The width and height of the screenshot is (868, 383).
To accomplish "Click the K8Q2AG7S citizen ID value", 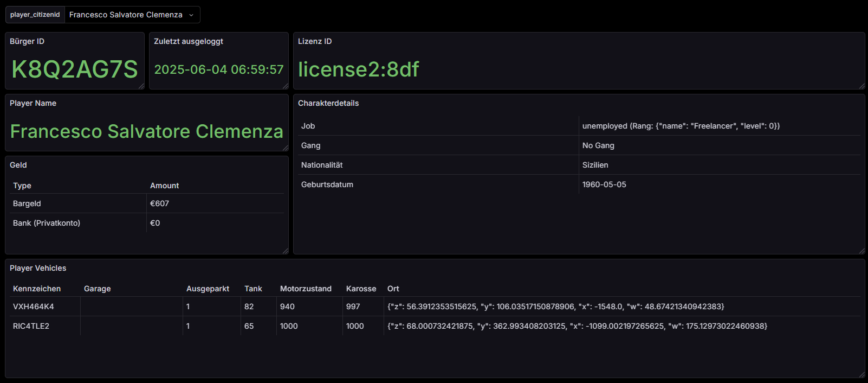I will click(75, 69).
